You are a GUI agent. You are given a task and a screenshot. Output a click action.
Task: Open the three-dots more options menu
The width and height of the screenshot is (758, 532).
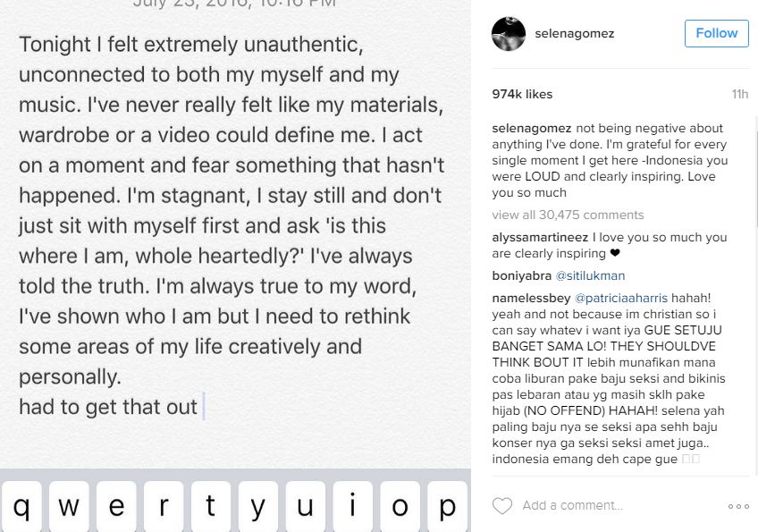click(738, 507)
